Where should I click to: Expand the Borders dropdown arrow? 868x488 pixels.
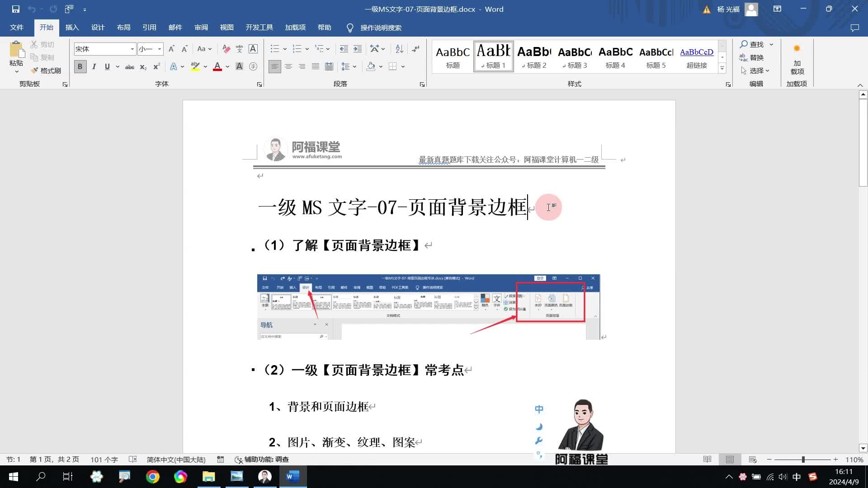click(403, 66)
